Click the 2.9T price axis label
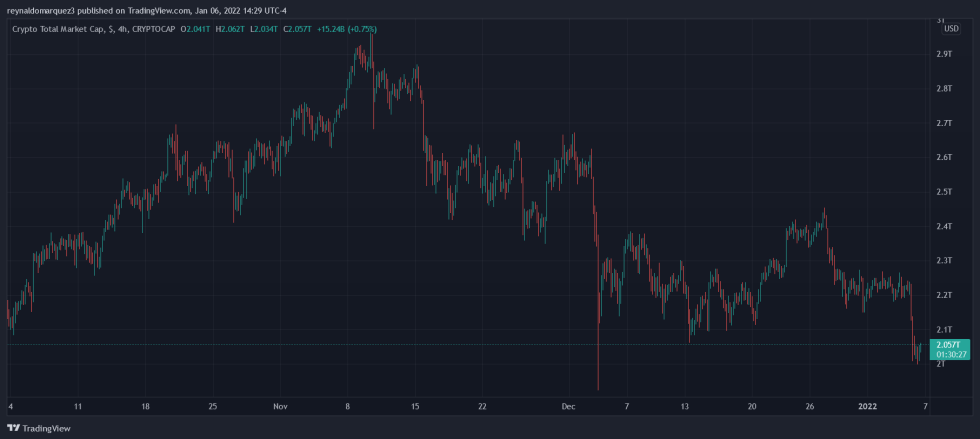The image size is (980, 439). click(944, 54)
